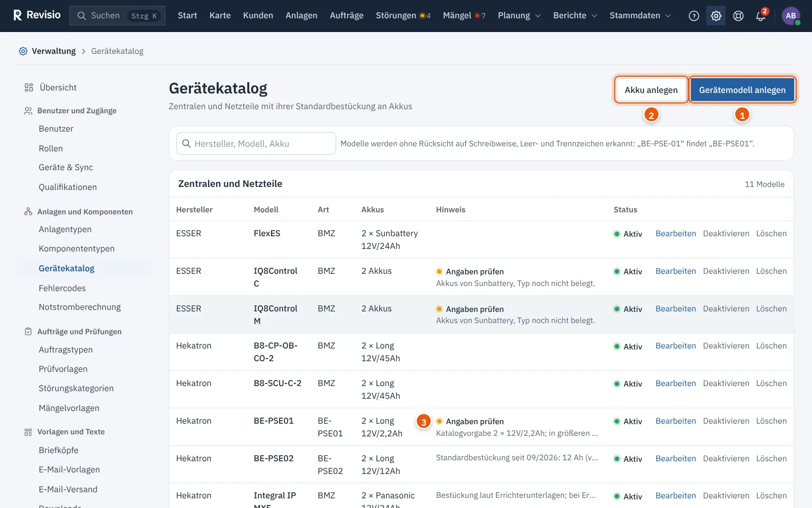Open E-Mail-Vorlagen in the sidebar
Viewport: 812px width, 508px height.
click(69, 470)
